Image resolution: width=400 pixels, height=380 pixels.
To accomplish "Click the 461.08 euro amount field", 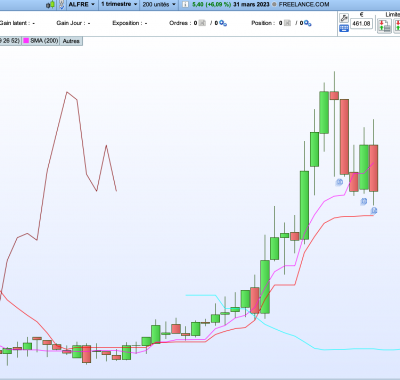I will [x=361, y=23].
